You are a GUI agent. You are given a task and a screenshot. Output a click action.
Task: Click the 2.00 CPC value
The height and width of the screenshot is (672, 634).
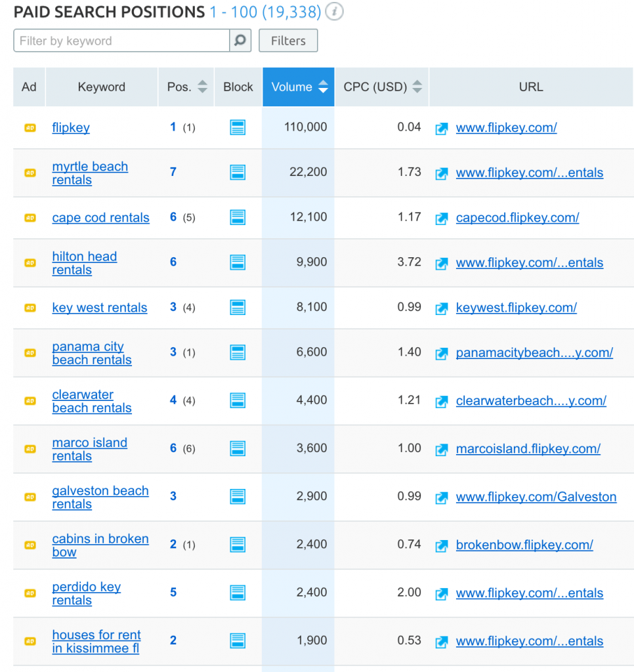pyautogui.click(x=409, y=593)
